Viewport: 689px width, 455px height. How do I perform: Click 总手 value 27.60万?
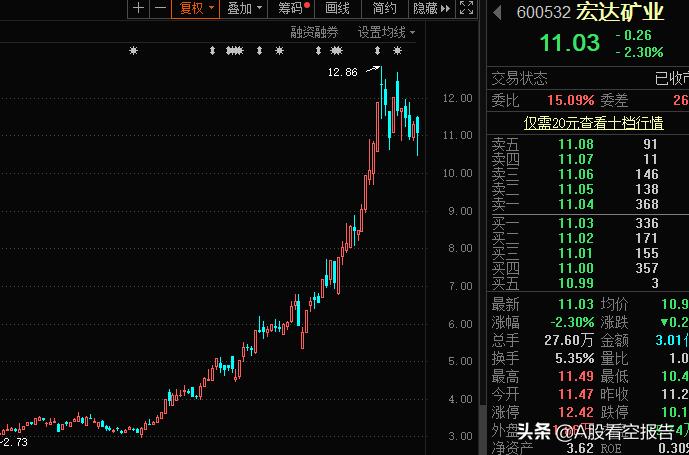click(x=569, y=340)
